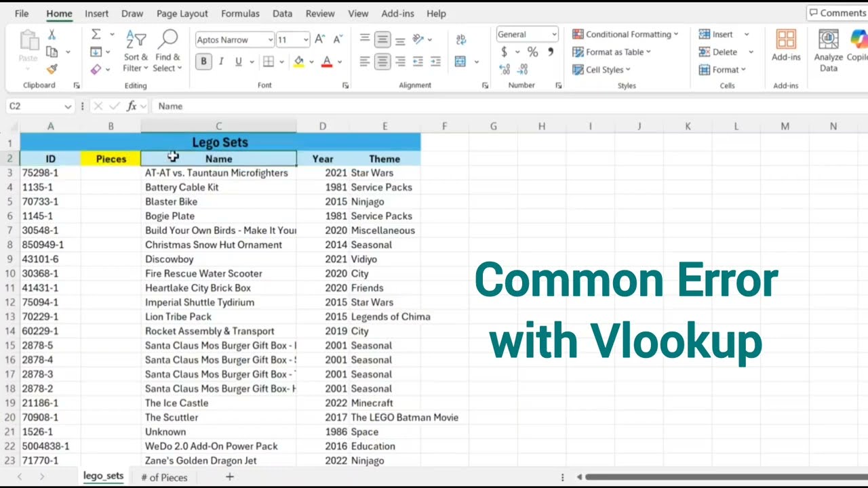This screenshot has height=488, width=868.
Task: Decrease font size
Action: click(x=337, y=39)
